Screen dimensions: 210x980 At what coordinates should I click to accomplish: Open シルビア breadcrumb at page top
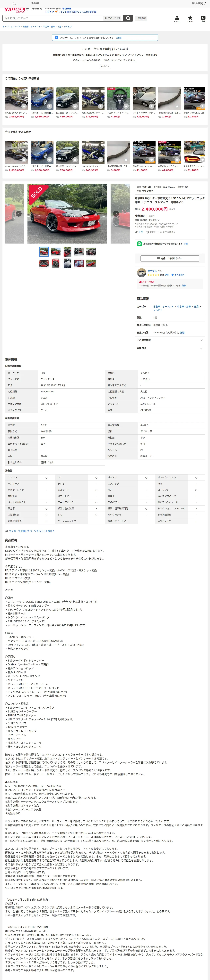point(68,27)
